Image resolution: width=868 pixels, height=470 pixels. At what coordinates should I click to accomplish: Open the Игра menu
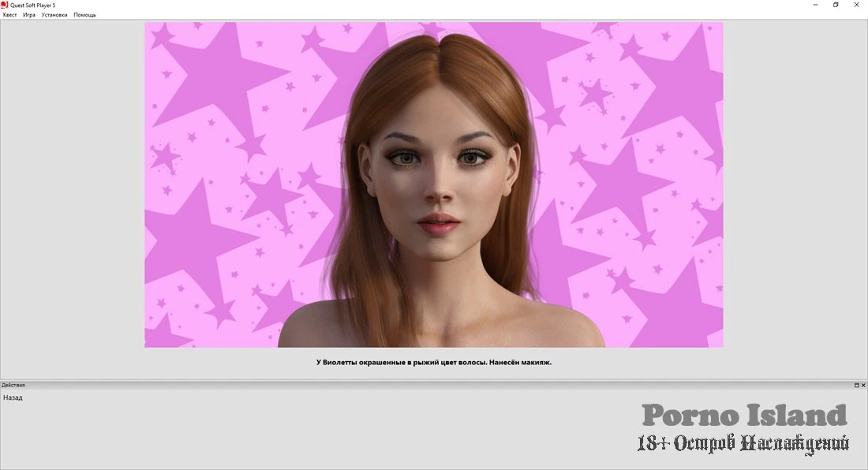point(29,15)
